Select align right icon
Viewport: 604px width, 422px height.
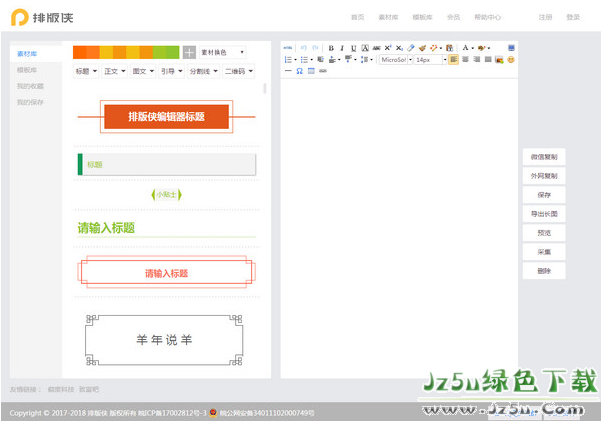point(477,59)
